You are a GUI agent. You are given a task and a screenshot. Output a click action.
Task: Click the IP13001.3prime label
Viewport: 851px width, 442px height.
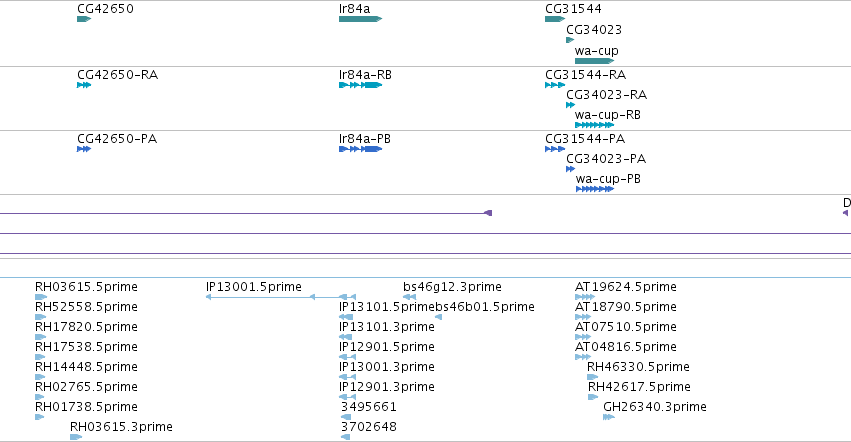click(x=387, y=367)
